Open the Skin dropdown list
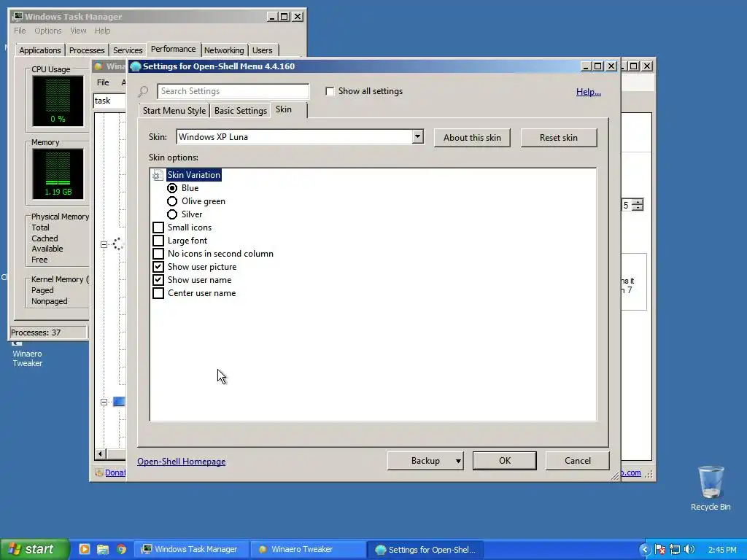The width and height of the screenshot is (747, 560). pos(417,136)
